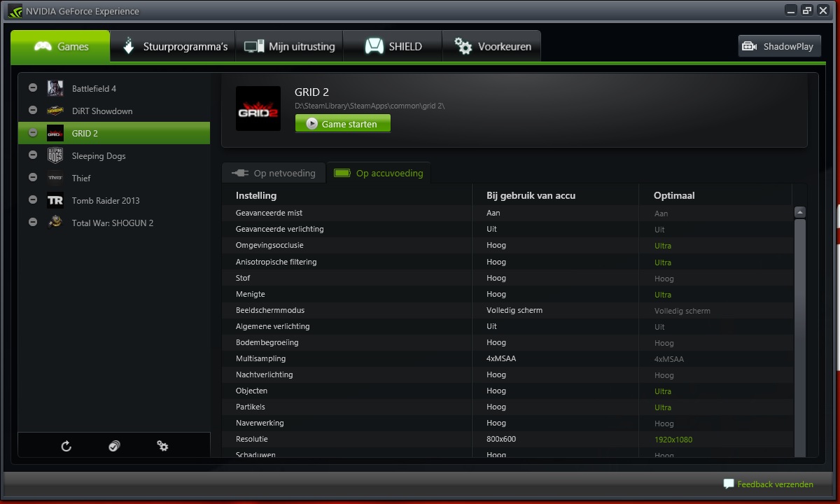Viewport: 840px width, 504px height.
Task: Click the GRID 2 cover thumbnail
Action: pos(258,108)
